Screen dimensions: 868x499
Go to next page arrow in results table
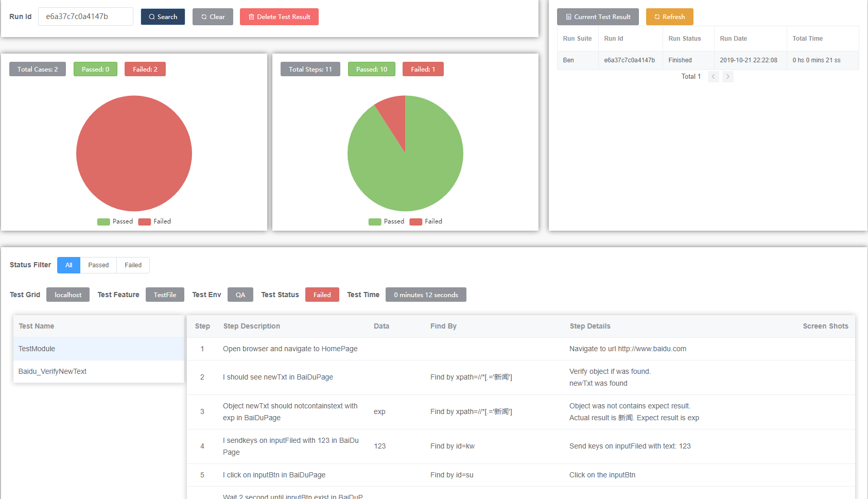tap(727, 77)
